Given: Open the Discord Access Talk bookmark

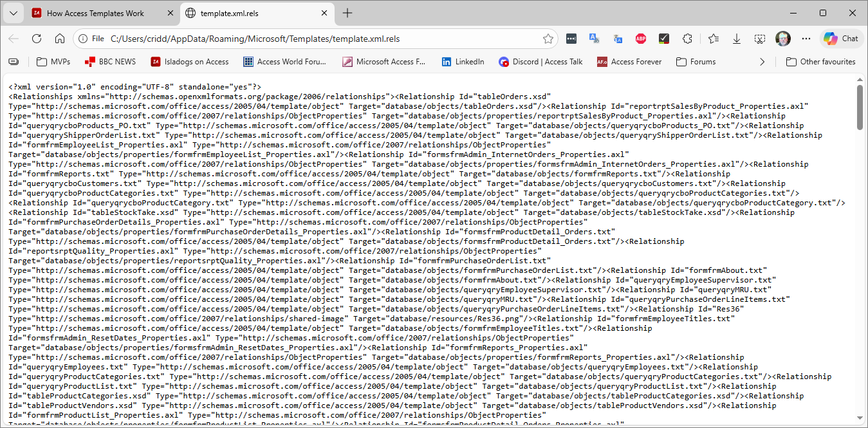Looking at the screenshot, I should (x=540, y=62).
